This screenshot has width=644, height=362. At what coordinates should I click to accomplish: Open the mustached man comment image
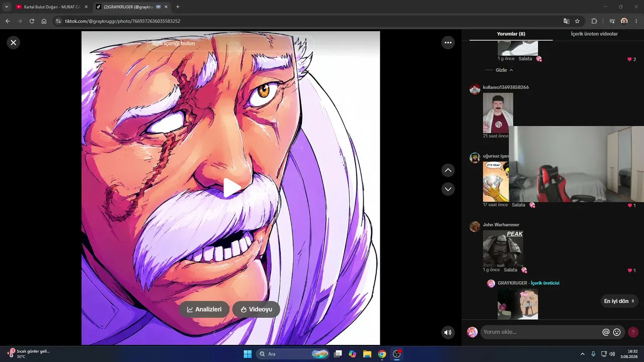click(498, 113)
